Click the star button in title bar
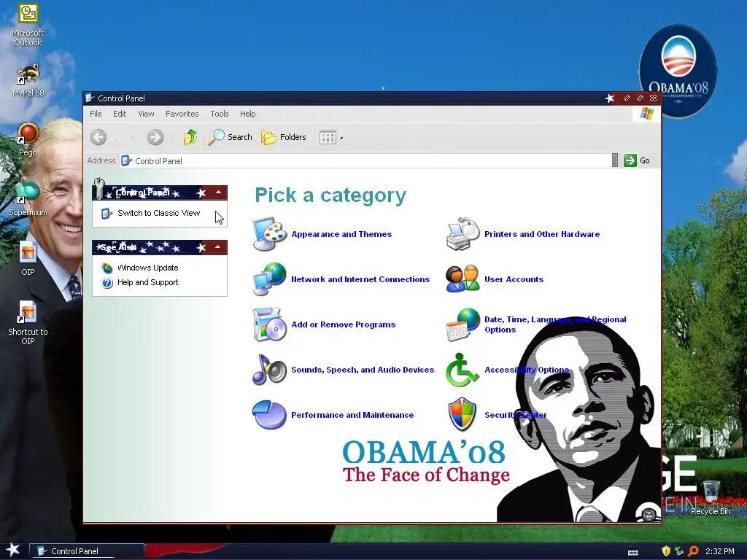Screen dimensions: 747x560 [609, 98]
